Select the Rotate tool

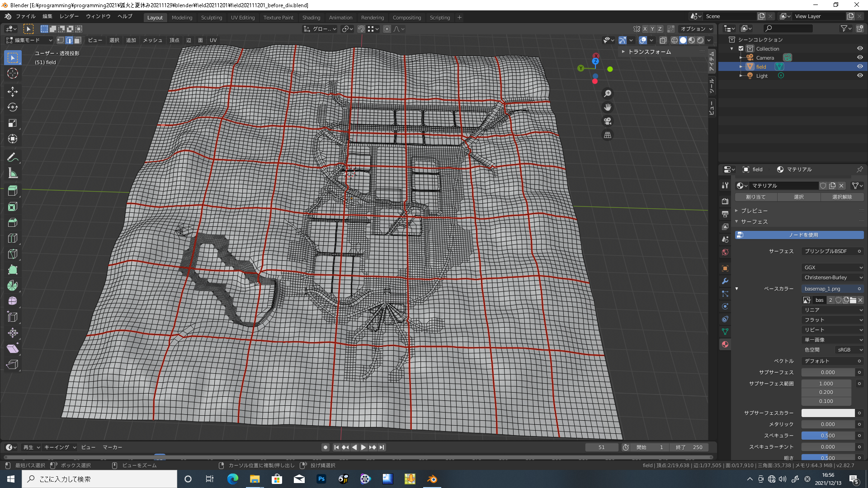13,108
